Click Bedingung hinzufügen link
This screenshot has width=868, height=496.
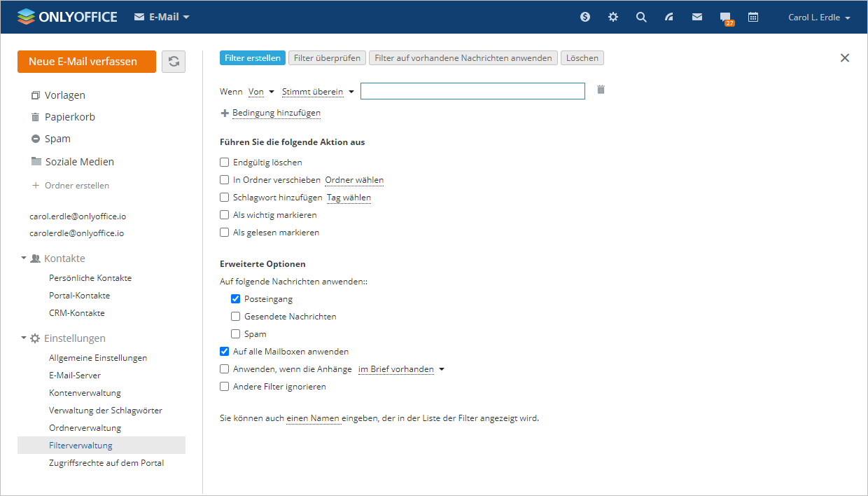(276, 113)
